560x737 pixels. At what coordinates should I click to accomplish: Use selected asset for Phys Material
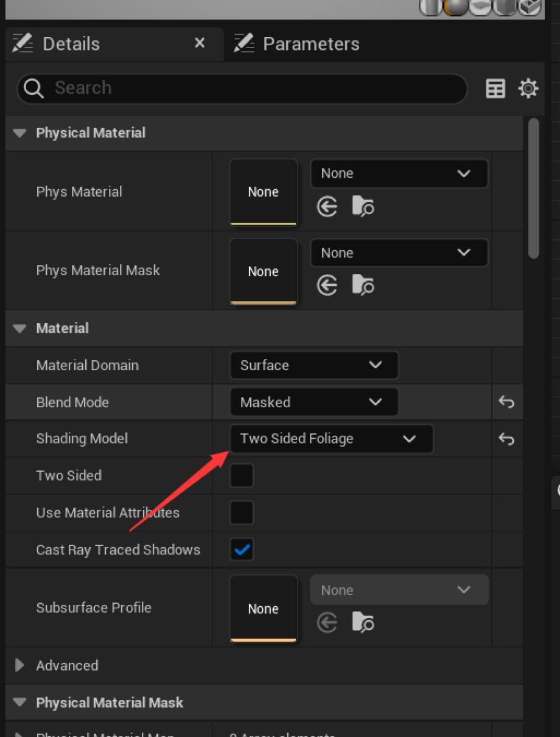[x=327, y=207]
